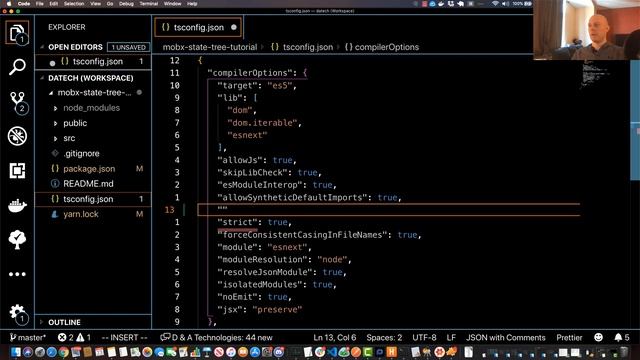640x360 pixels.
Task: Open the Selection menu
Action: click(x=74, y=4)
